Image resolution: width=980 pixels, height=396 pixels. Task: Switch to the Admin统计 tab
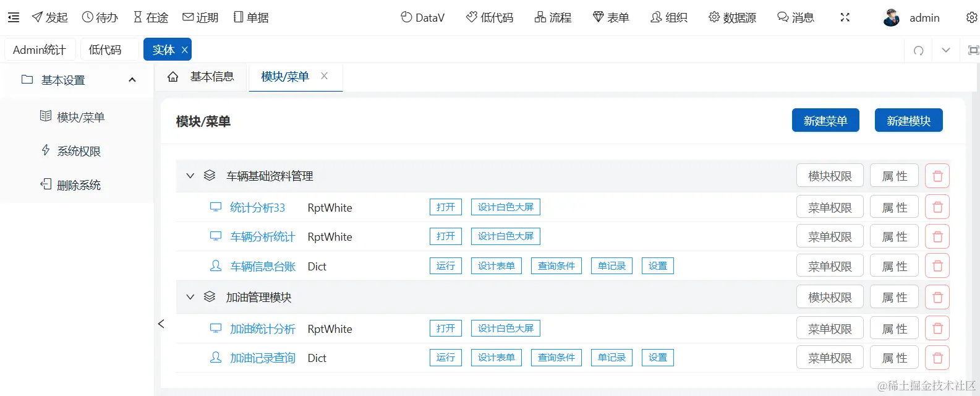[40, 49]
